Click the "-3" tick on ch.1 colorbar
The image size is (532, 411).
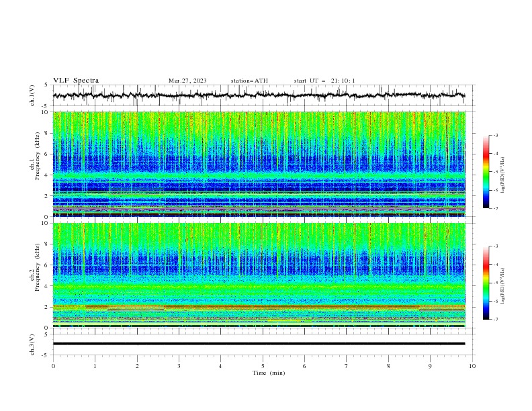pos(496,135)
